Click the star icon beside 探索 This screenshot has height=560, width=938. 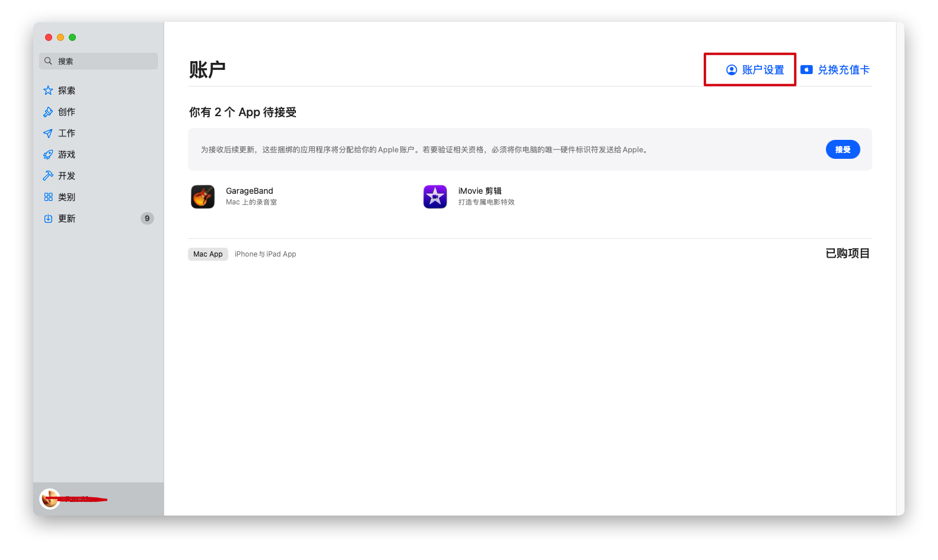click(48, 91)
